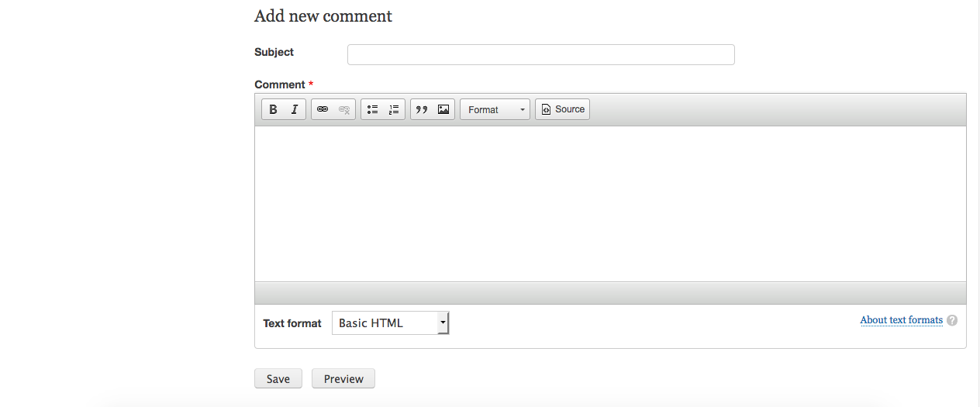Switch the editor to Source mode
Screen dimensions: 980x407
pyautogui.click(x=563, y=109)
